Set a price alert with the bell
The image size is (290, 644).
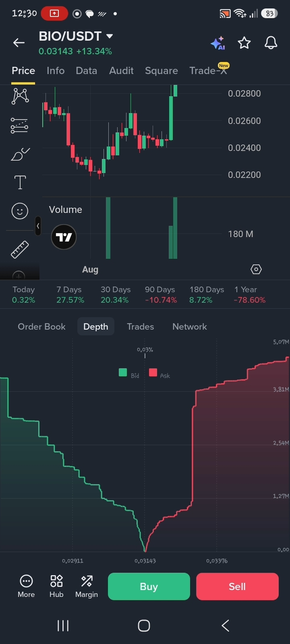point(271,43)
